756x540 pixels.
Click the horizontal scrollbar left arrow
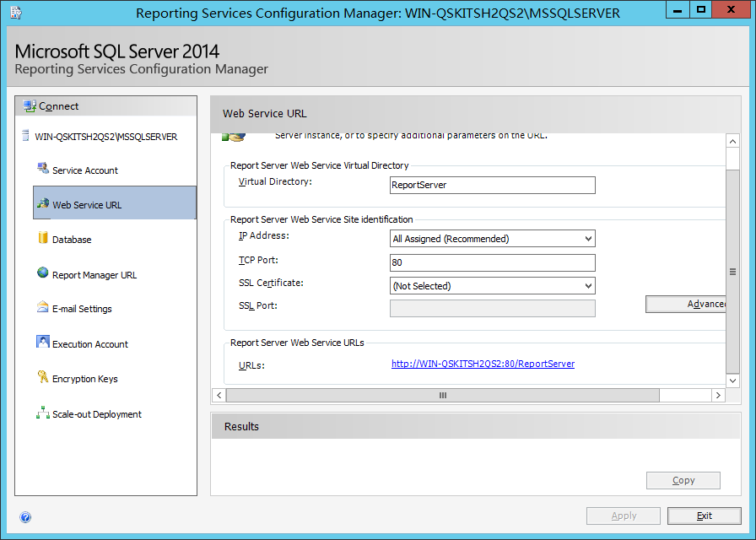219,396
